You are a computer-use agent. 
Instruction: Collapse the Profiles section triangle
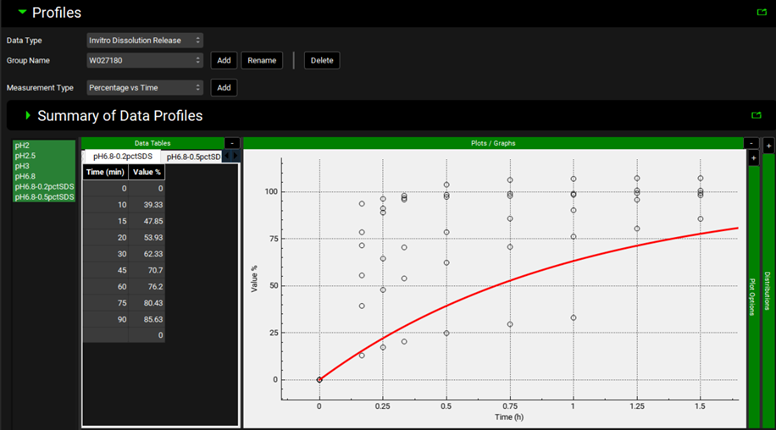pos(21,13)
